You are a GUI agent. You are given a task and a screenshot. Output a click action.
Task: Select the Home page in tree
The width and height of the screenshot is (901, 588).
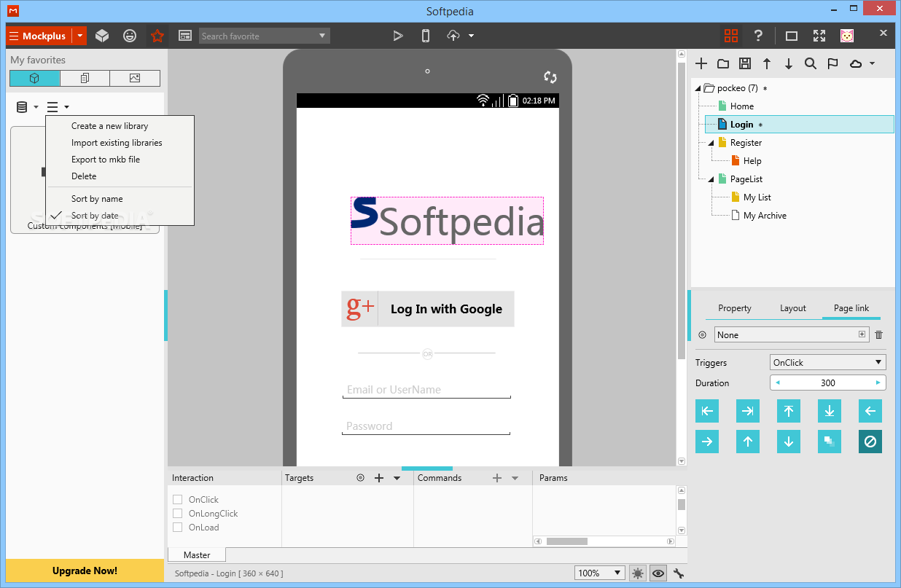[x=742, y=106]
